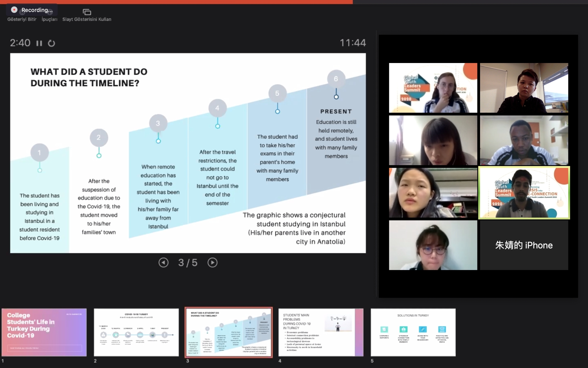Click the Slayt Gösterisini Kullan icon
The width and height of the screenshot is (588, 368).
pos(87,12)
